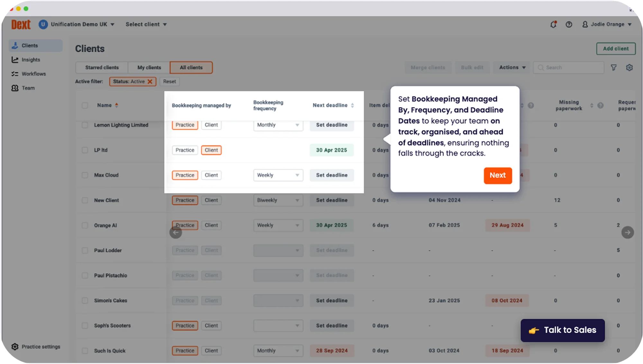Click the Add client button
Image resolution: width=643 pixels, height=364 pixels.
[x=616, y=49]
